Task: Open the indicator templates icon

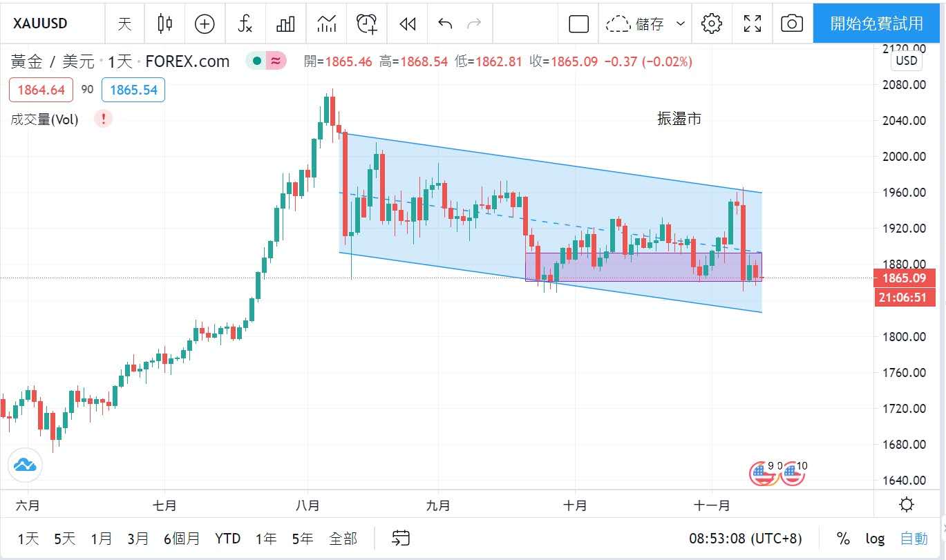Action: tap(326, 24)
